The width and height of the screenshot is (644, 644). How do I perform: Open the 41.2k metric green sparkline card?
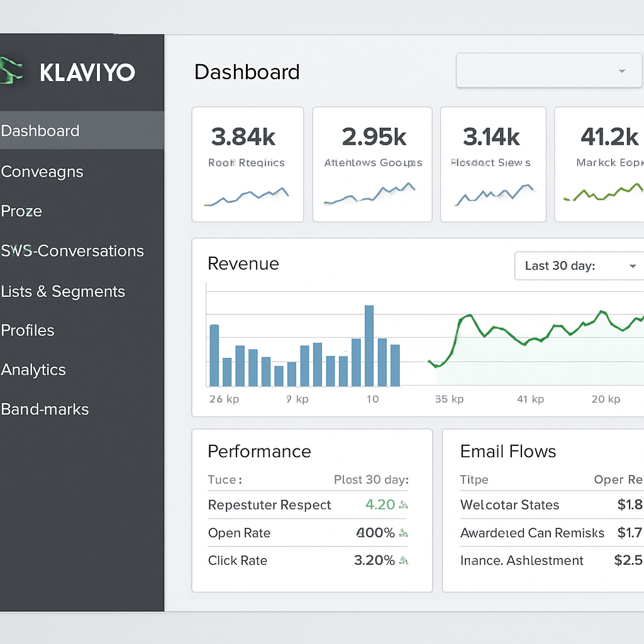tap(601, 164)
